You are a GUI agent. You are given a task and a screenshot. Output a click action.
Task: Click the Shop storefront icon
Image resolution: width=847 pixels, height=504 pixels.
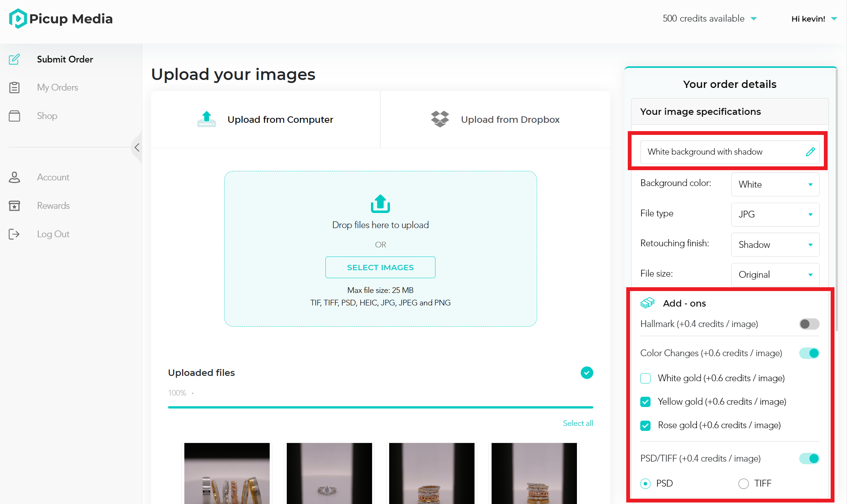[14, 116]
